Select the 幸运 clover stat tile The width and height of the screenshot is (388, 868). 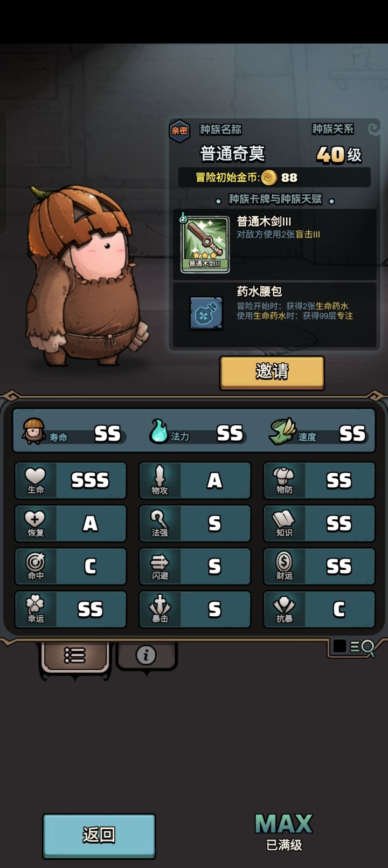click(71, 609)
